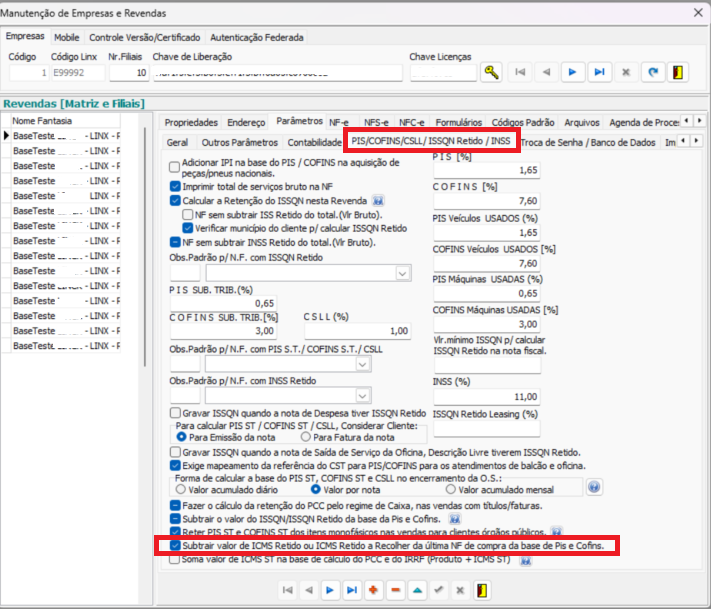Jump to last record in top navigator
The image size is (711, 609).
[599, 72]
